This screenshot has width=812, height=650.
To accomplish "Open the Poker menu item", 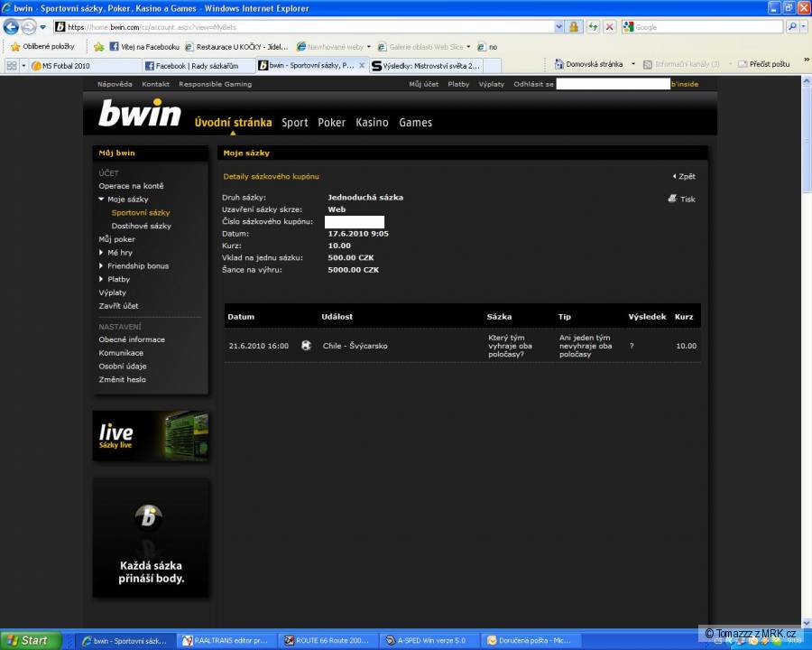I will pos(331,123).
